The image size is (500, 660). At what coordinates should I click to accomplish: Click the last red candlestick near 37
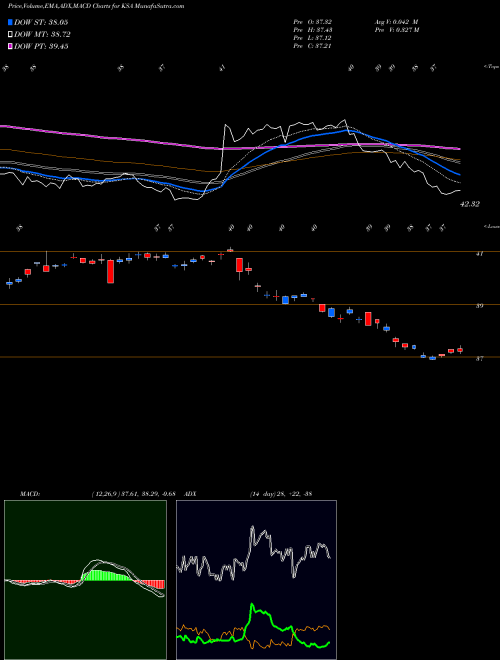460,350
